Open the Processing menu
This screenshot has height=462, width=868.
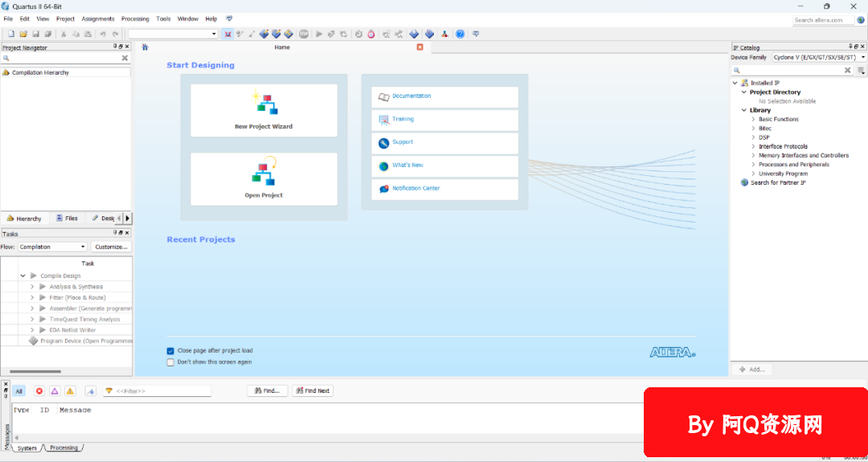[x=135, y=18]
